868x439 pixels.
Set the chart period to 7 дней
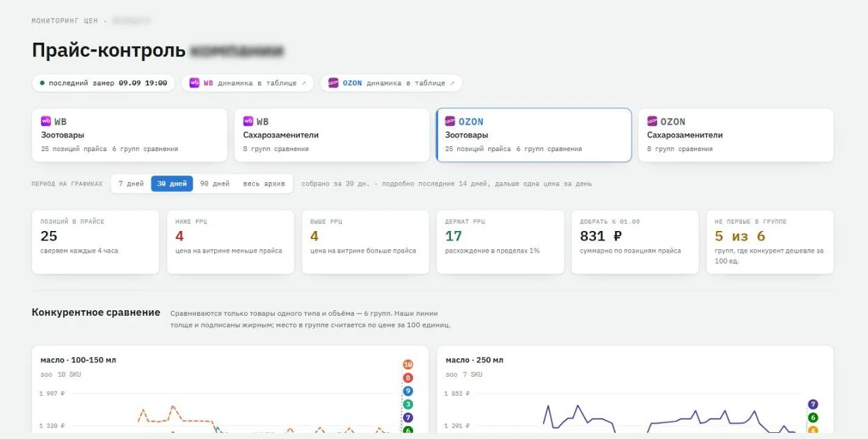pyautogui.click(x=131, y=184)
